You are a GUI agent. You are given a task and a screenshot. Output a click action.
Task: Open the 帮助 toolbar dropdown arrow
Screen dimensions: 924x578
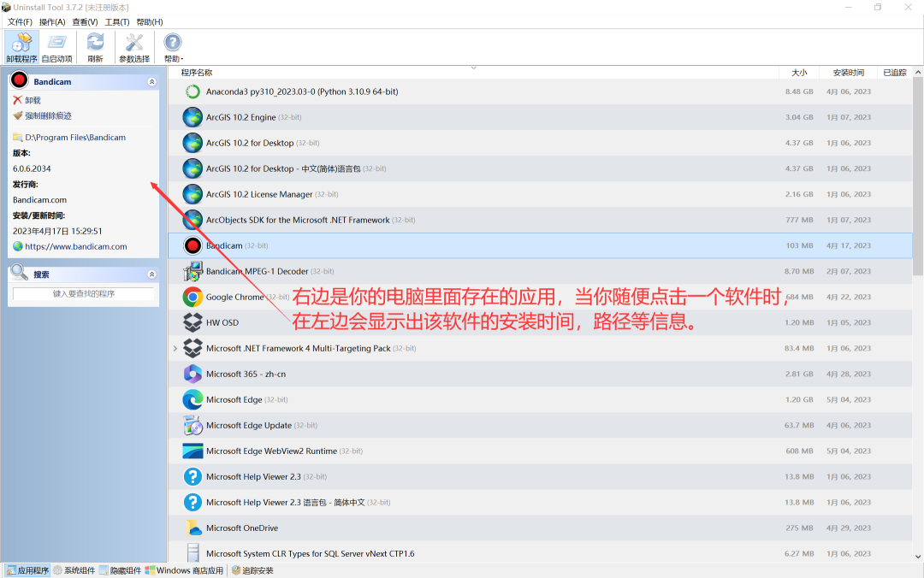(x=182, y=59)
